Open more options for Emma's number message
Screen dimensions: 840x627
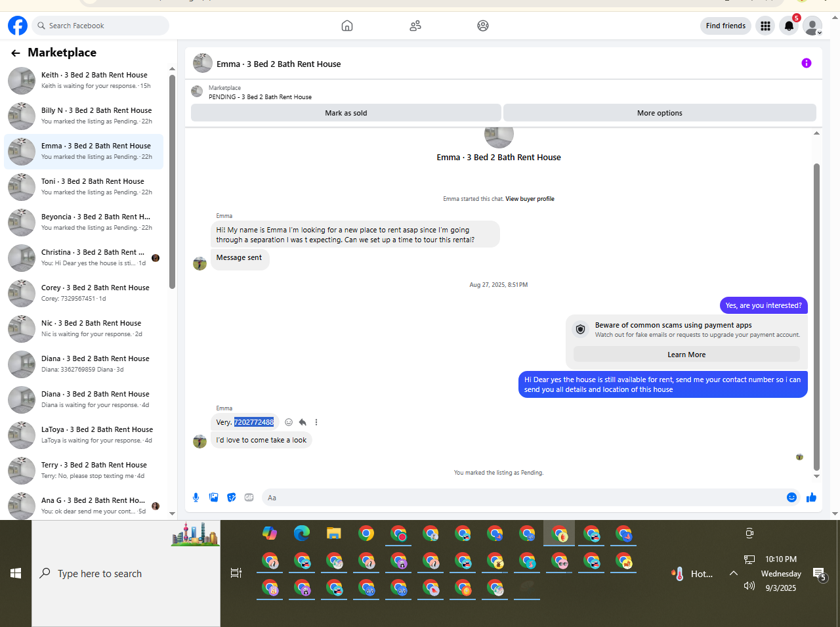(x=316, y=422)
